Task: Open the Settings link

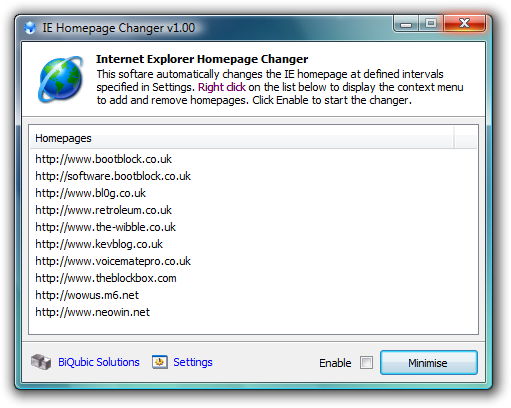Action: pyautogui.click(x=193, y=362)
